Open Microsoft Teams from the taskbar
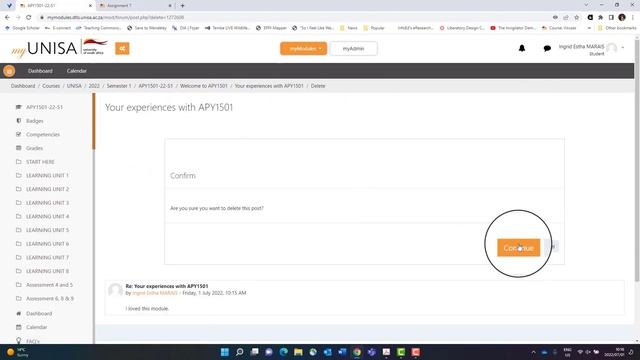This screenshot has width=640, height=360. pyautogui.click(x=371, y=352)
